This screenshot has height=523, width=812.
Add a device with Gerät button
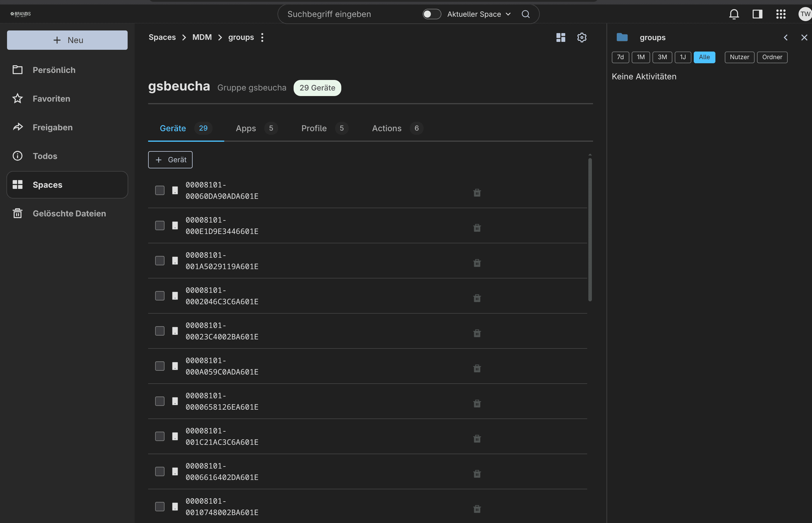pyautogui.click(x=170, y=160)
